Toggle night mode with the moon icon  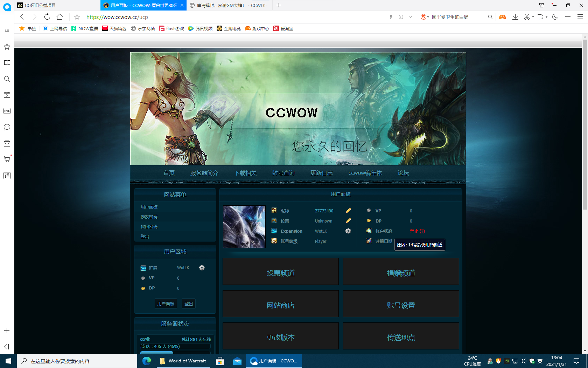click(555, 16)
